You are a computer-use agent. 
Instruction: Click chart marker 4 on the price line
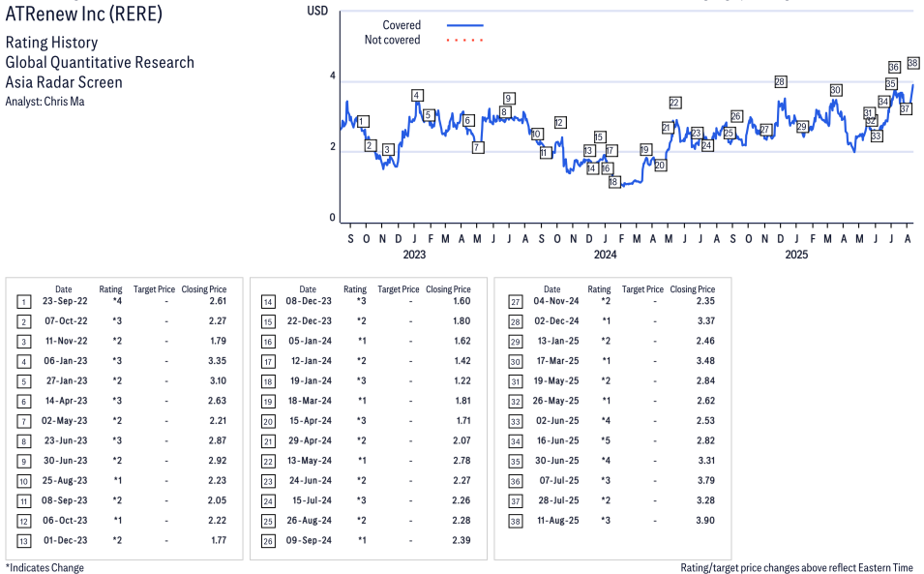(417, 96)
